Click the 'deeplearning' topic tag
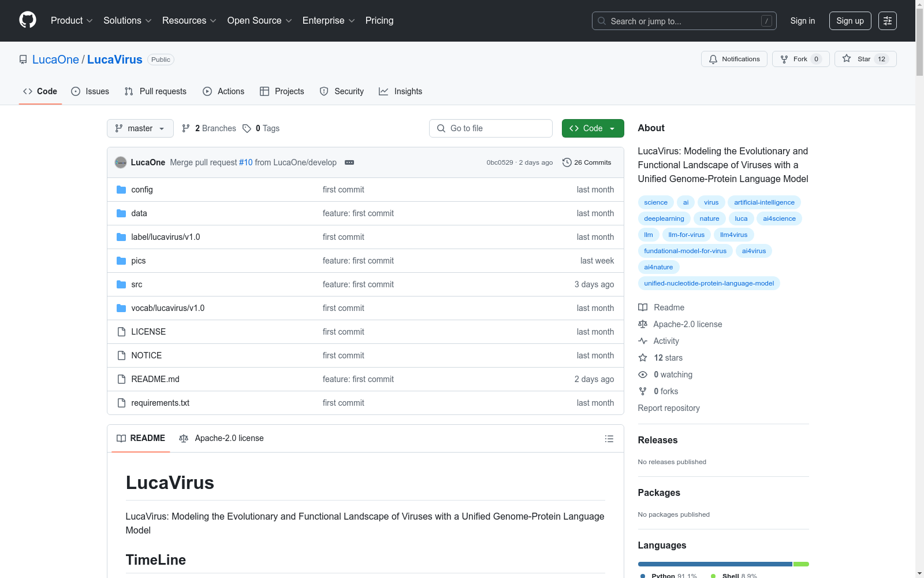 pos(664,218)
